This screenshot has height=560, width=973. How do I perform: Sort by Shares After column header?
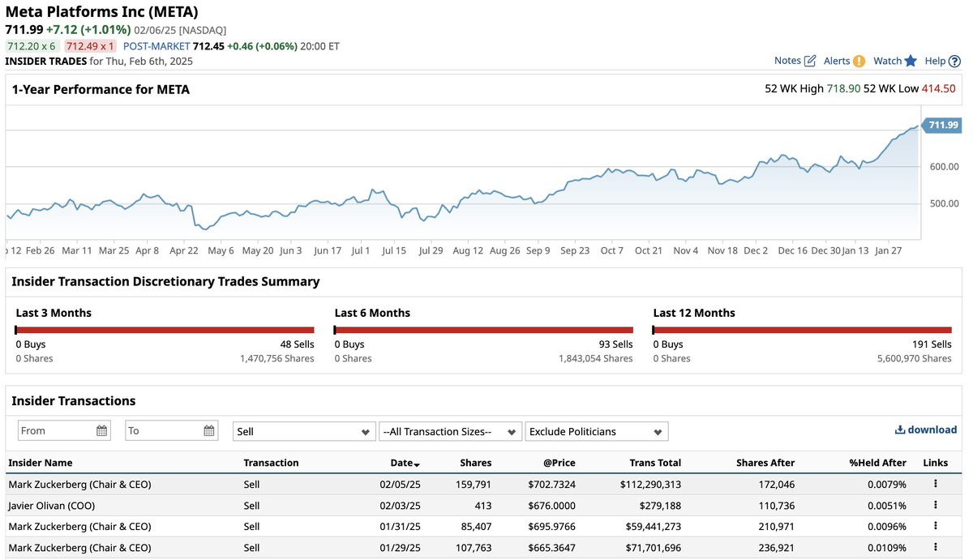[765, 463]
